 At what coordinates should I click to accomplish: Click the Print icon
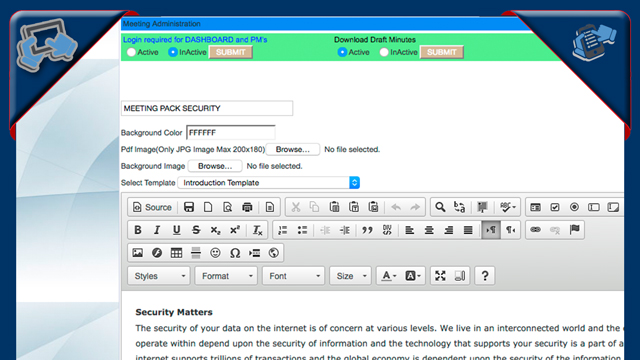(x=247, y=207)
